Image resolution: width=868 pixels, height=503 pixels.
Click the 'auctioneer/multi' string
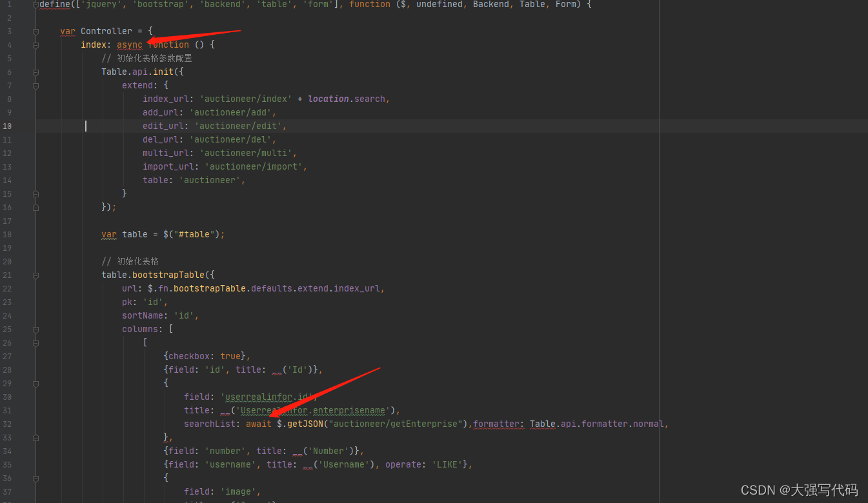[246, 153]
